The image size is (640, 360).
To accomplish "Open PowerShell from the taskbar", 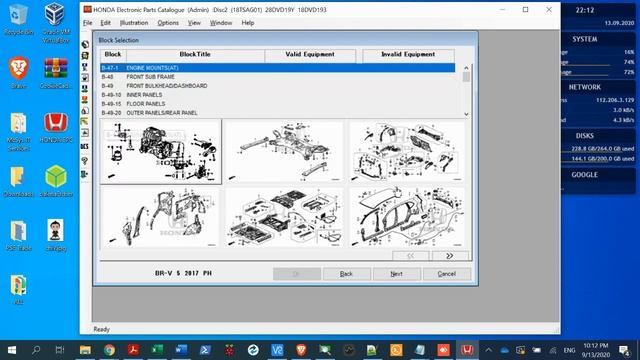I will coord(205,350).
